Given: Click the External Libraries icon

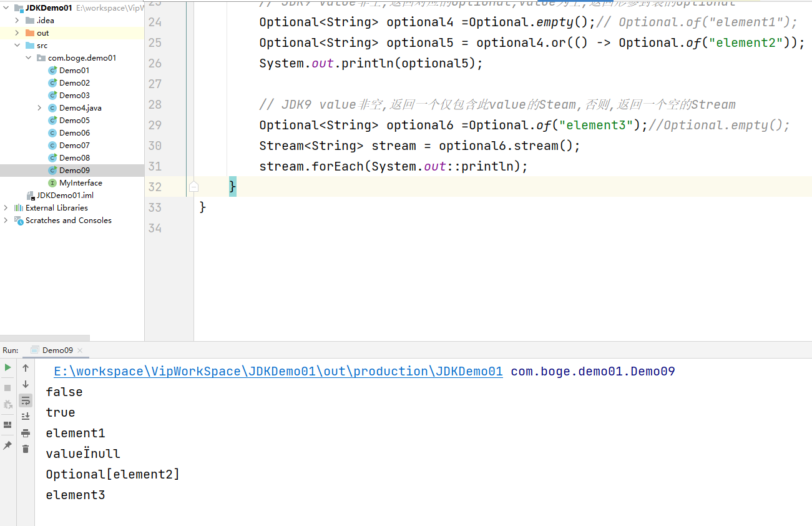Looking at the screenshot, I should pyautogui.click(x=18, y=207).
